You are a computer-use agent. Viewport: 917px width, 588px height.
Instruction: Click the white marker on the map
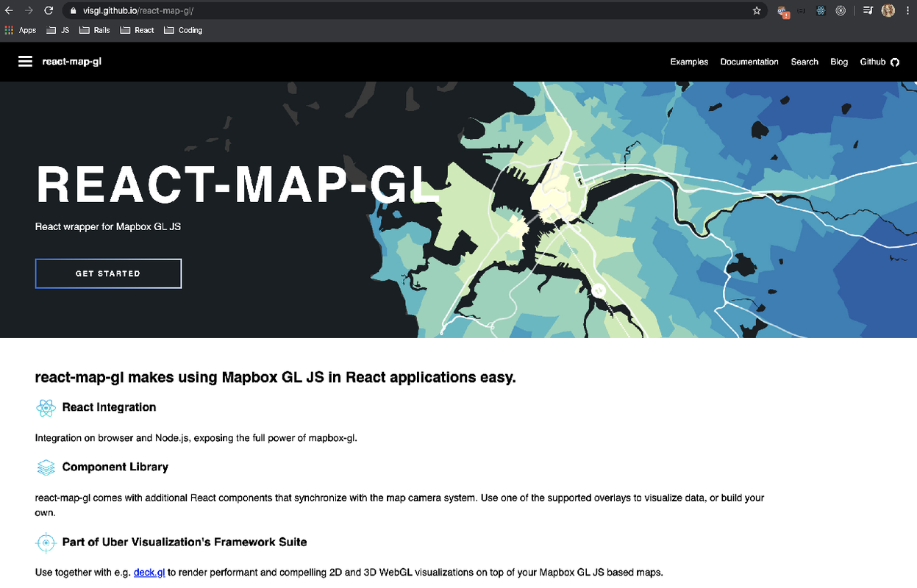tap(599, 290)
